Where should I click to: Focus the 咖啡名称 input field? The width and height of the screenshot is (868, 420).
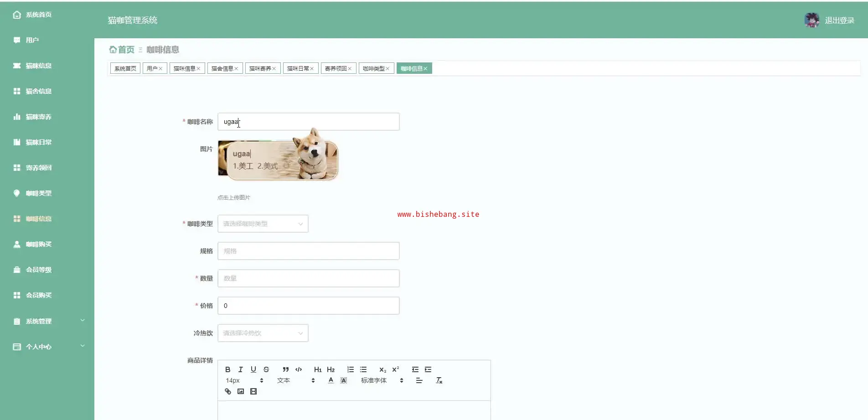[x=309, y=122]
